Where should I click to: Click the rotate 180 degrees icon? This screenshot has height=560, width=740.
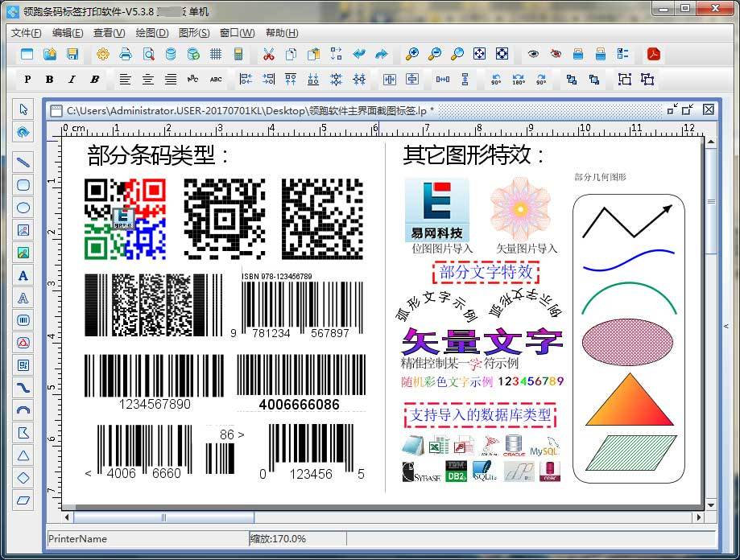[x=519, y=79]
